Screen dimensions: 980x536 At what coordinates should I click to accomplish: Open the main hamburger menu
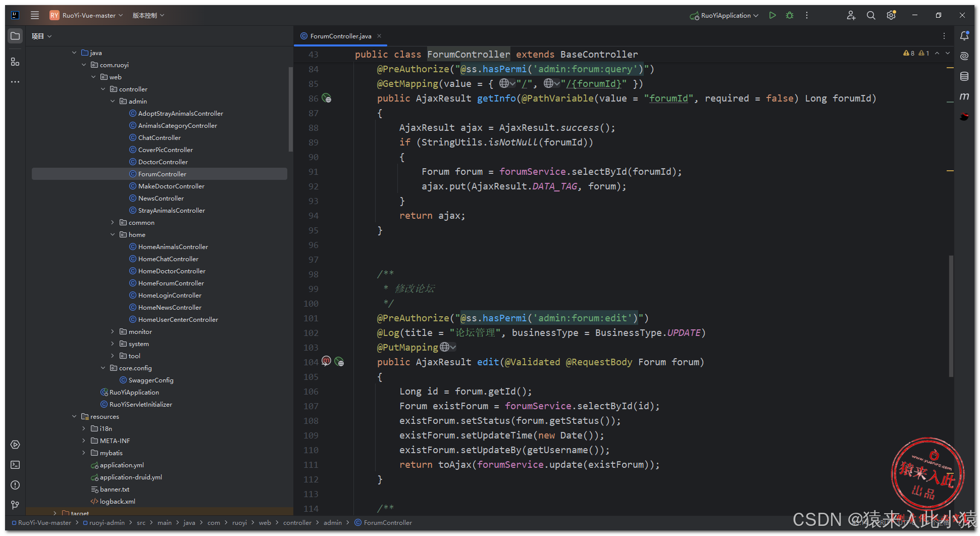click(34, 15)
